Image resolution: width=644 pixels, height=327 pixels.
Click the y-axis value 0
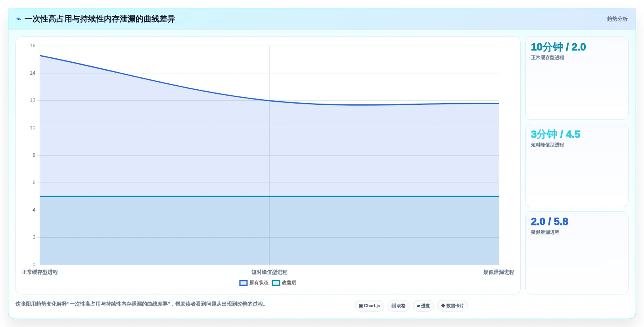34,265
